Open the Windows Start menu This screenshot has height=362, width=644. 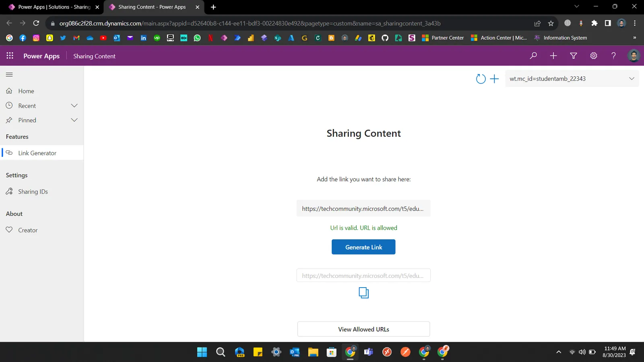pos(202,352)
